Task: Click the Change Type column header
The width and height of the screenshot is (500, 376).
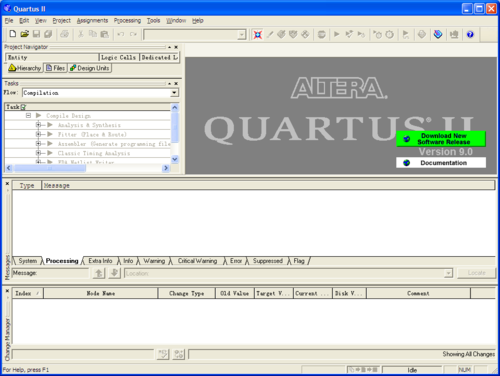Action: pos(187,293)
